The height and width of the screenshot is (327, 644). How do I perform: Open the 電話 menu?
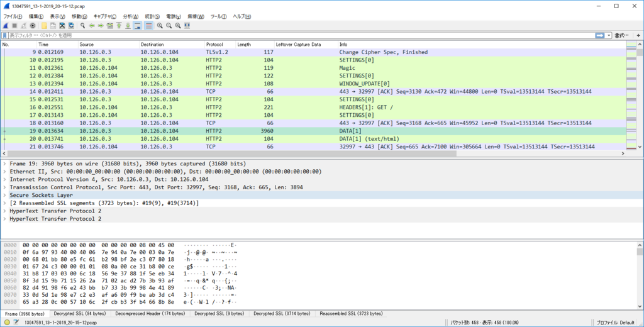point(174,16)
